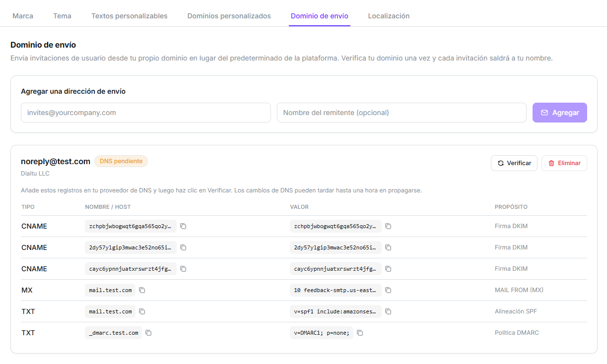Click Eliminar to remove noreply@test.com

[x=564, y=163]
